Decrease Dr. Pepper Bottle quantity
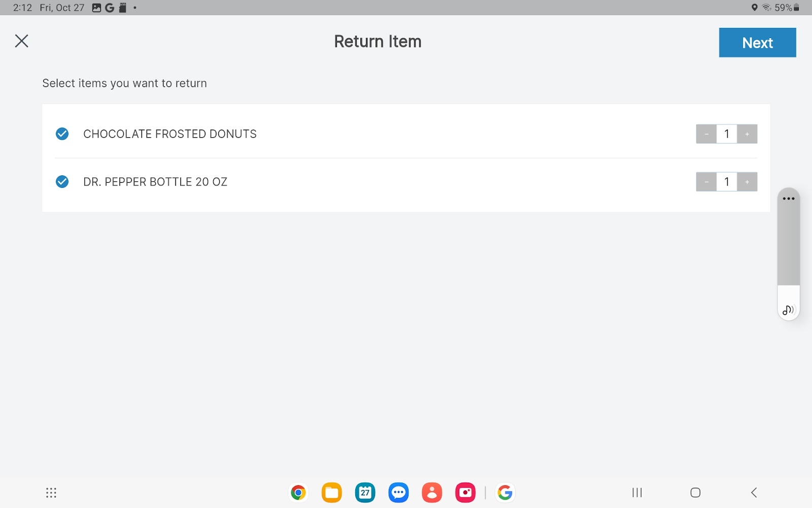This screenshot has height=508, width=812. point(706,182)
